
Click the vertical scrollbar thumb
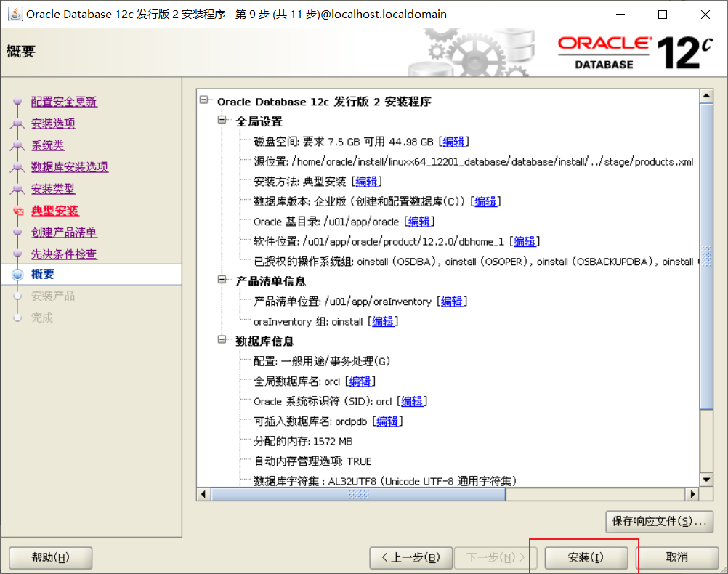point(706,256)
